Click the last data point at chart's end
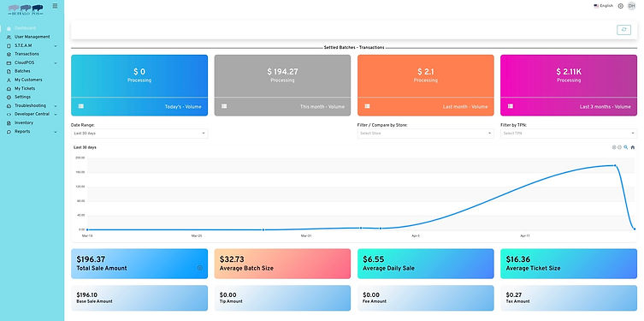The image size is (644, 321). [x=635, y=229]
